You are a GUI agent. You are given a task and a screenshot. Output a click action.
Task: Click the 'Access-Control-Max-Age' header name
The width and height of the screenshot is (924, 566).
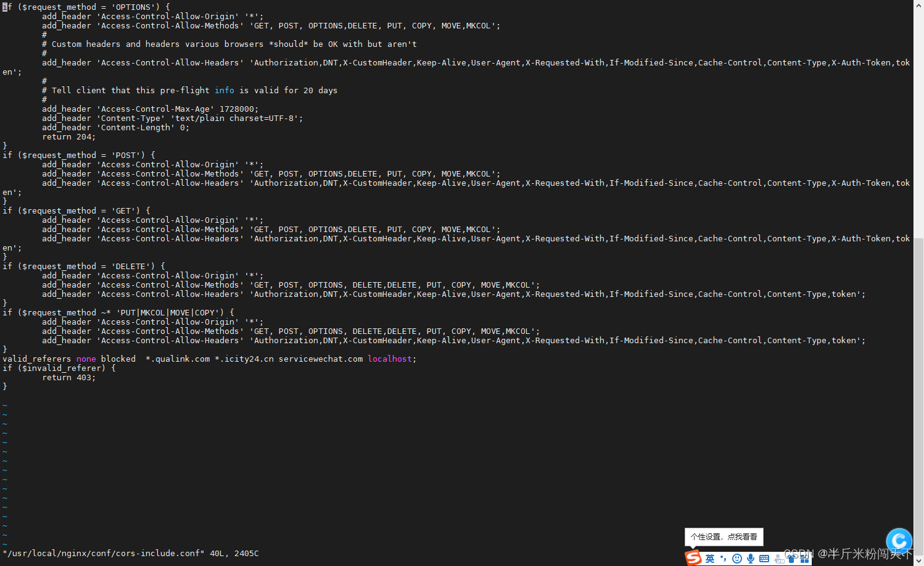click(x=155, y=109)
